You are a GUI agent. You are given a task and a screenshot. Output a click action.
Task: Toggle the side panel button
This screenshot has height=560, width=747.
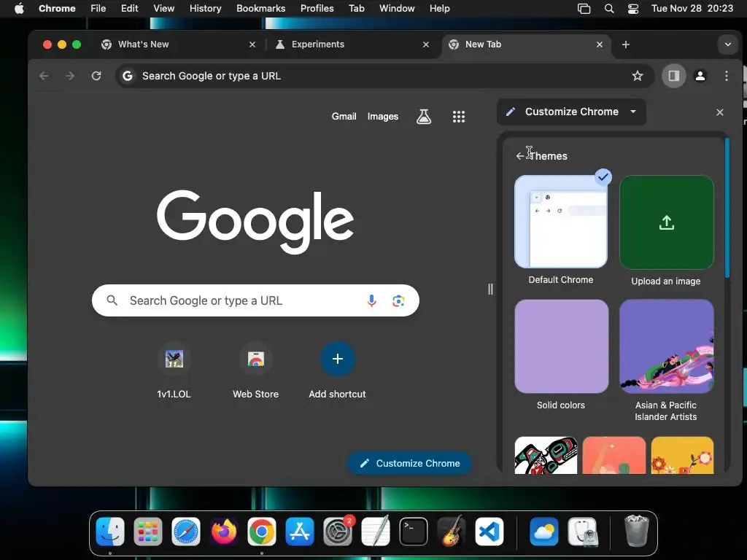pos(673,76)
